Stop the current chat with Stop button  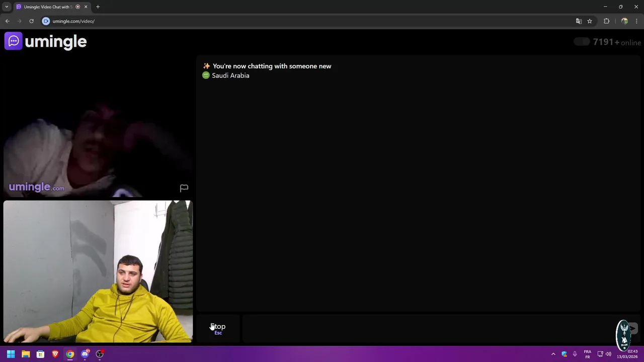click(x=218, y=329)
